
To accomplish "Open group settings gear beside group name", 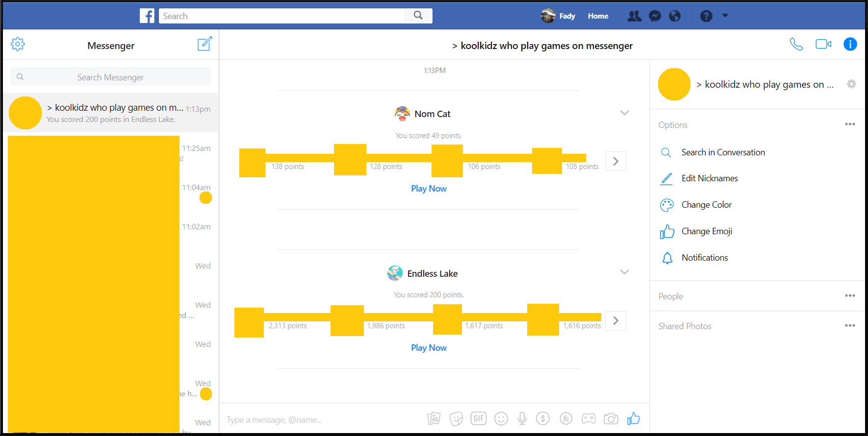I will click(851, 84).
